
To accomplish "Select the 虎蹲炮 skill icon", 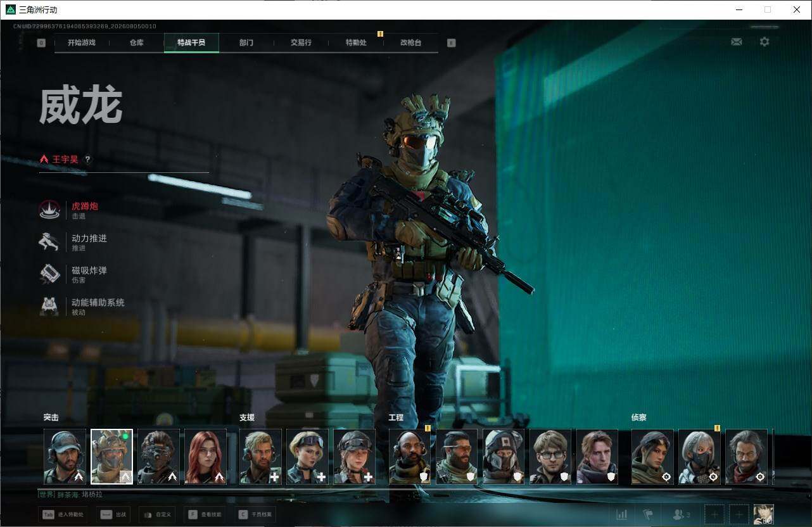I will pos(49,210).
